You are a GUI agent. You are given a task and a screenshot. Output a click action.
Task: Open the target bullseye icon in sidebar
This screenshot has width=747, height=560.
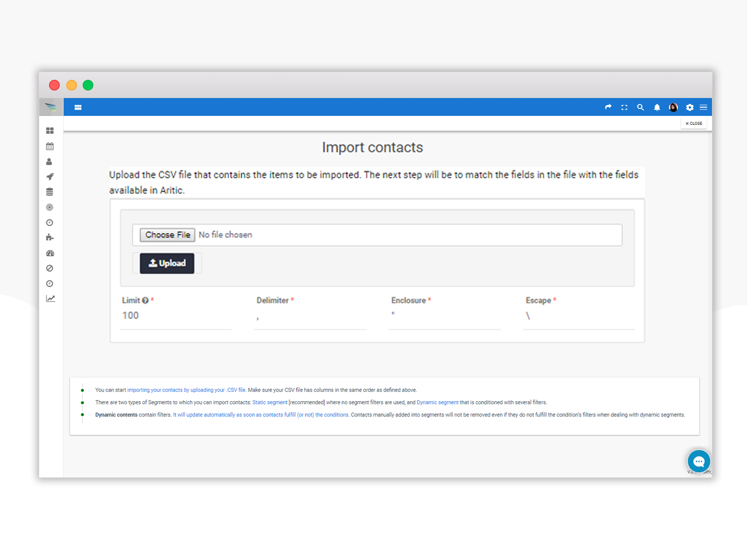coord(50,207)
